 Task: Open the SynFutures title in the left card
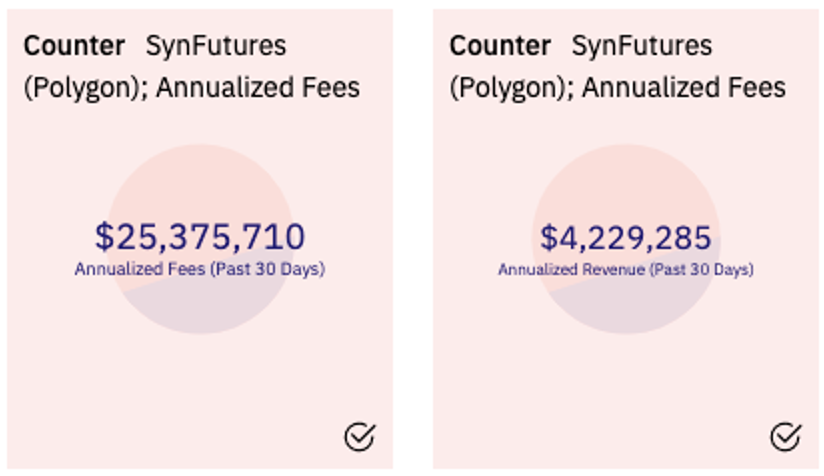(216, 46)
